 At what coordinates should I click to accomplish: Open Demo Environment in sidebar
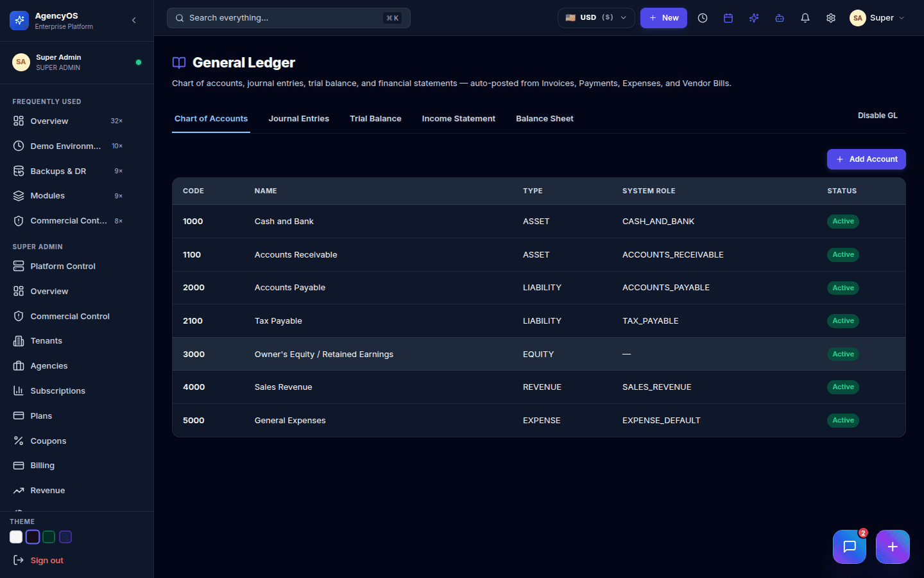tap(68, 146)
